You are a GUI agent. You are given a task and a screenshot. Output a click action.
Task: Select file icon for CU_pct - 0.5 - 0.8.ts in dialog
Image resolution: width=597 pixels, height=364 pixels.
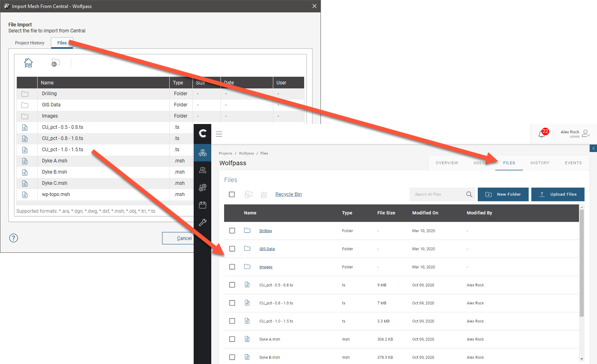[25, 128]
